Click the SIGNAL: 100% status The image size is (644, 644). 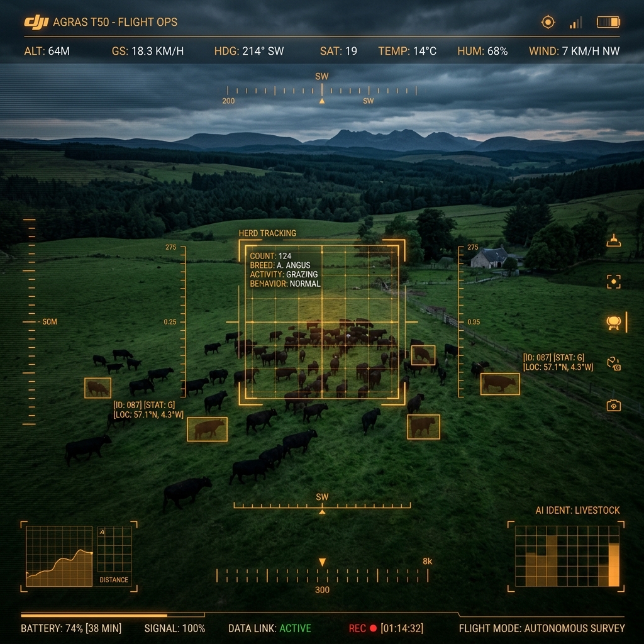coord(175,628)
